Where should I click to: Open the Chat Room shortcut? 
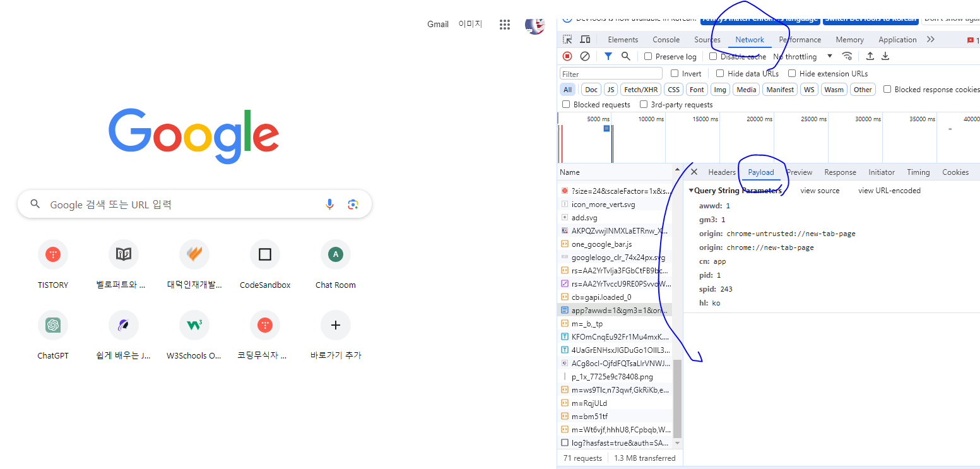[336, 265]
